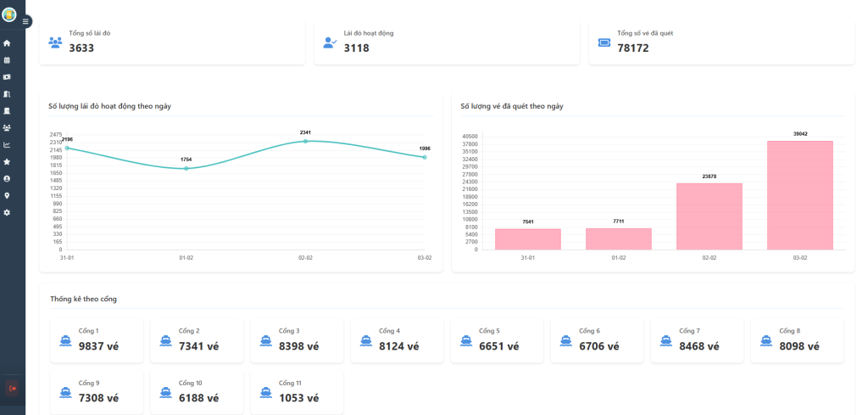Click the red logout icon
Viewport: 868px width, 415px height.
click(x=12, y=388)
